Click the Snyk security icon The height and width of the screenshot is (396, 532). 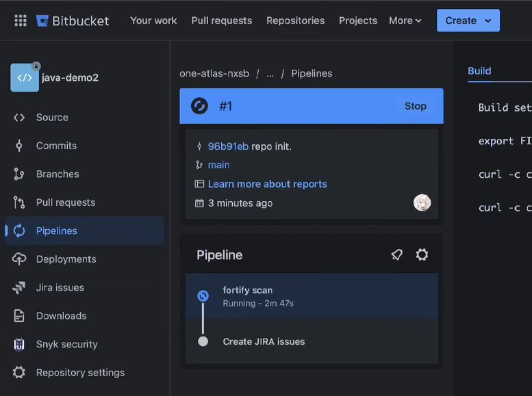click(19, 344)
